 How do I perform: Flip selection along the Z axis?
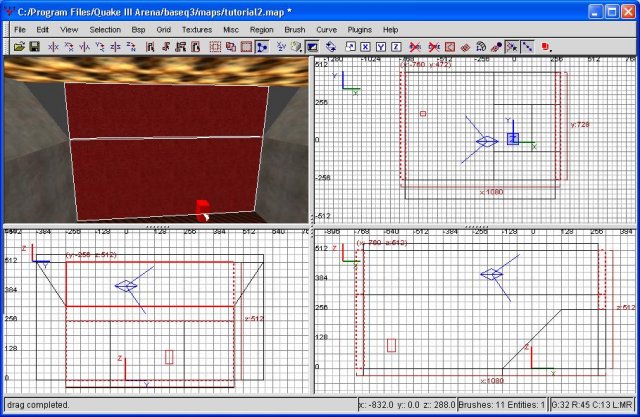[115, 47]
